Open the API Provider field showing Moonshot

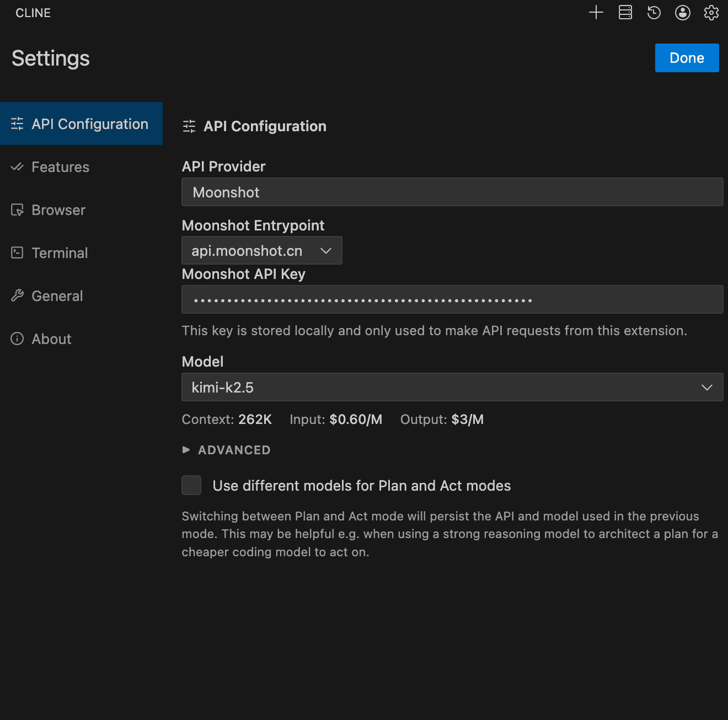click(x=452, y=192)
